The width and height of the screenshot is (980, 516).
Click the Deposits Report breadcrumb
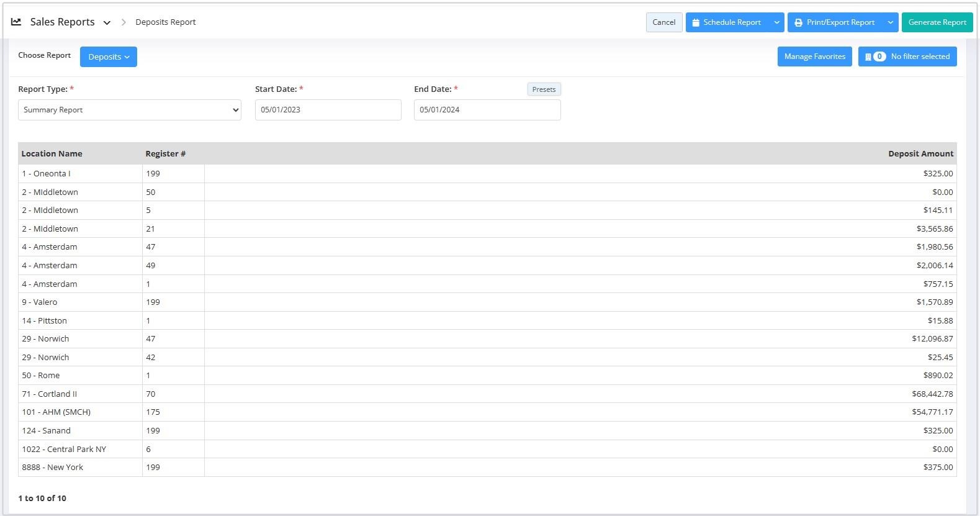(166, 22)
